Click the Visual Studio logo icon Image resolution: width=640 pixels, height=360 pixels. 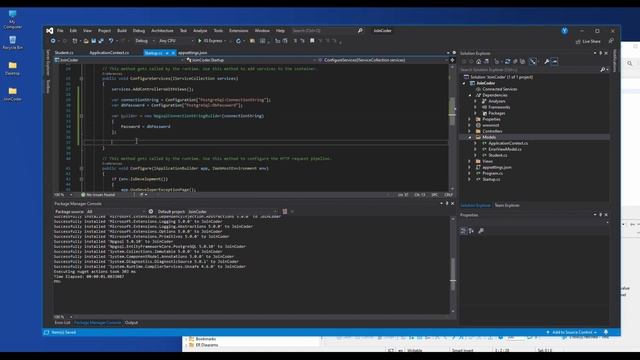coord(49,31)
